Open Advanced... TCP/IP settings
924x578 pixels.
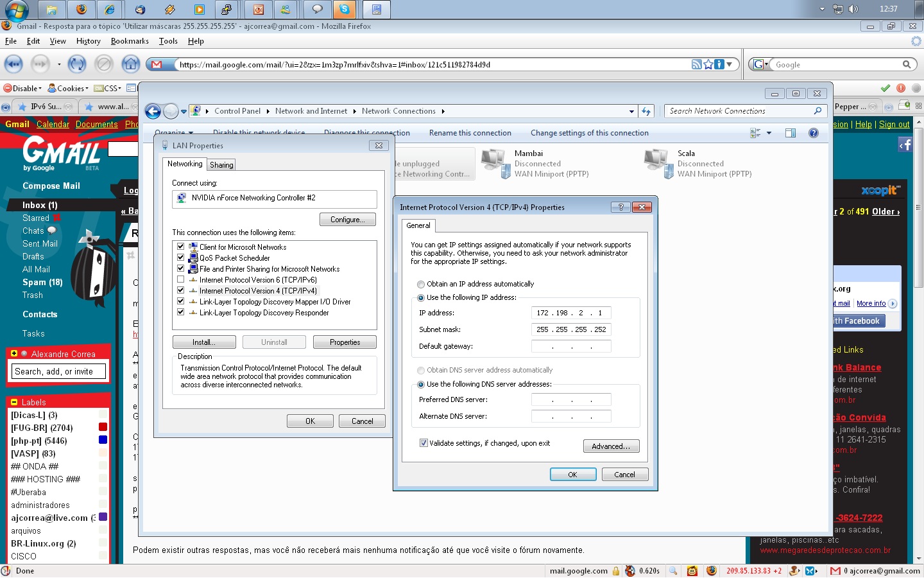pyautogui.click(x=611, y=446)
